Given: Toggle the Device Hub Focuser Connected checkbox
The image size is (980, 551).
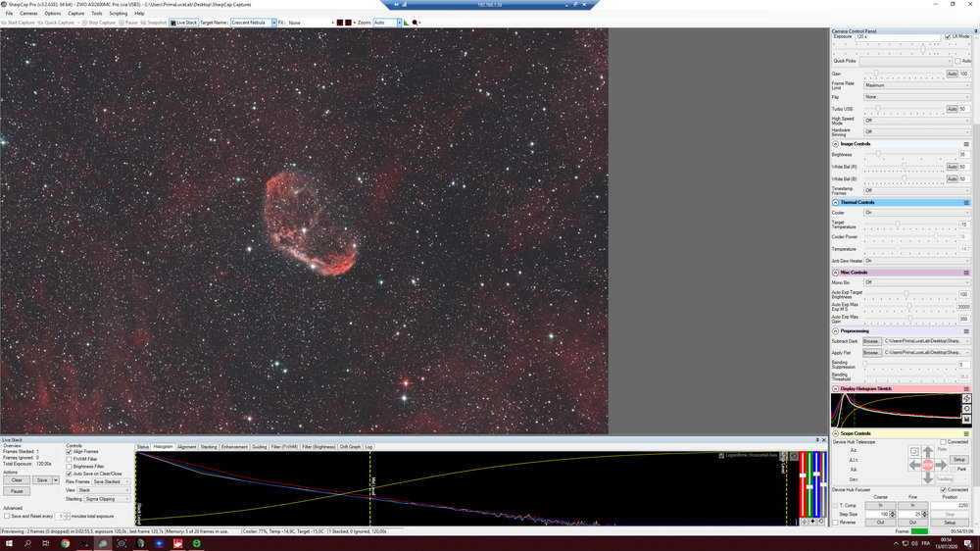Looking at the screenshot, I should tap(943, 489).
